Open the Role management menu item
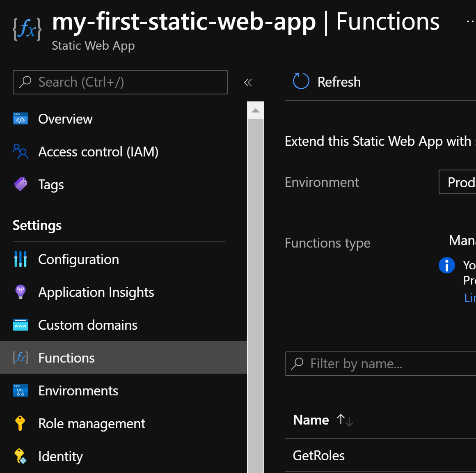Screen dimensions: 476x473 coord(92,423)
